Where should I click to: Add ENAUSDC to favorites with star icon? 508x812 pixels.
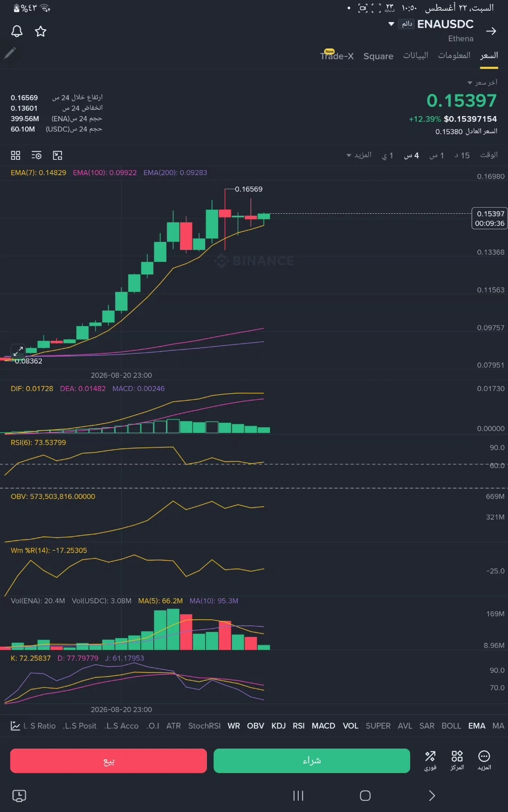click(41, 31)
